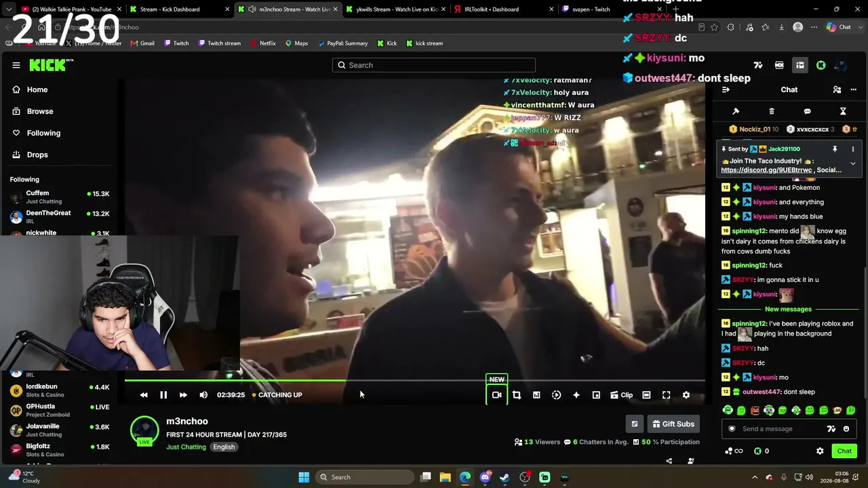Seek along the green video progress bar
Viewport: 868px width, 488px height.
pos(414,380)
